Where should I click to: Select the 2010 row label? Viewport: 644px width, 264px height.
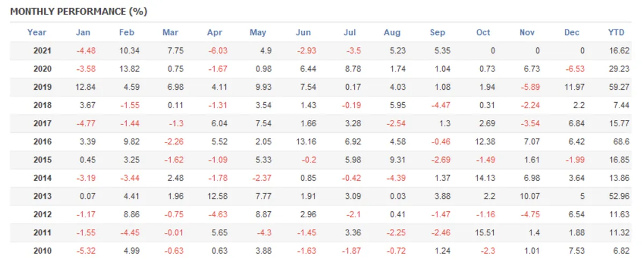click(x=42, y=251)
